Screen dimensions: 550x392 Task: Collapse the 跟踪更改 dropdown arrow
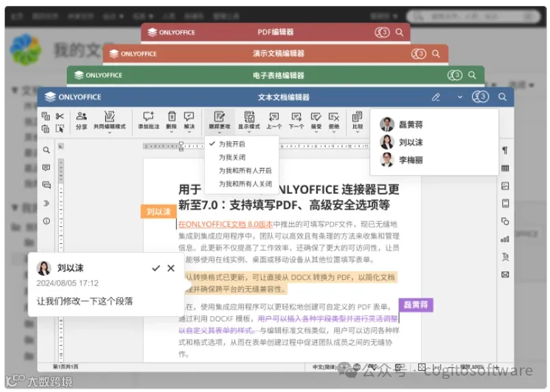pos(219,132)
